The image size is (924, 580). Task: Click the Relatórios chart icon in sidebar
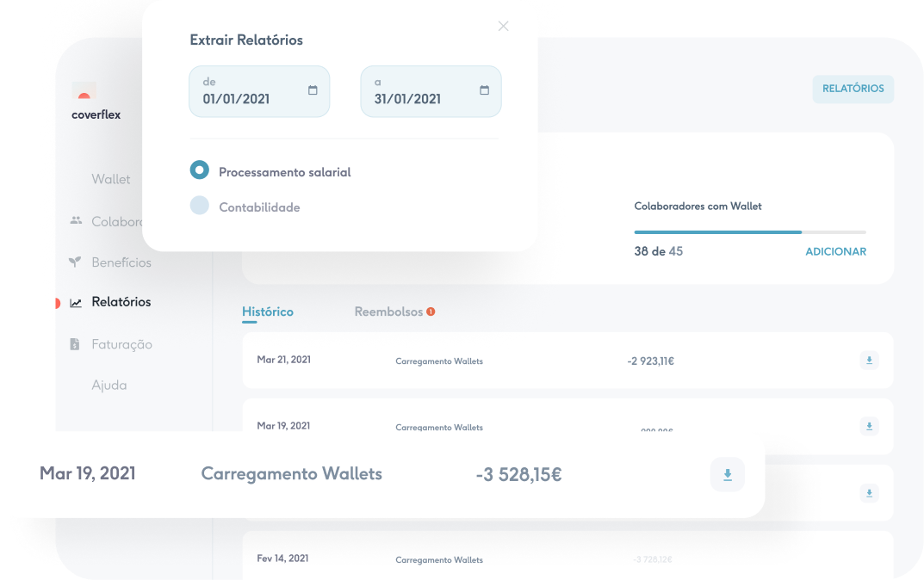76,302
